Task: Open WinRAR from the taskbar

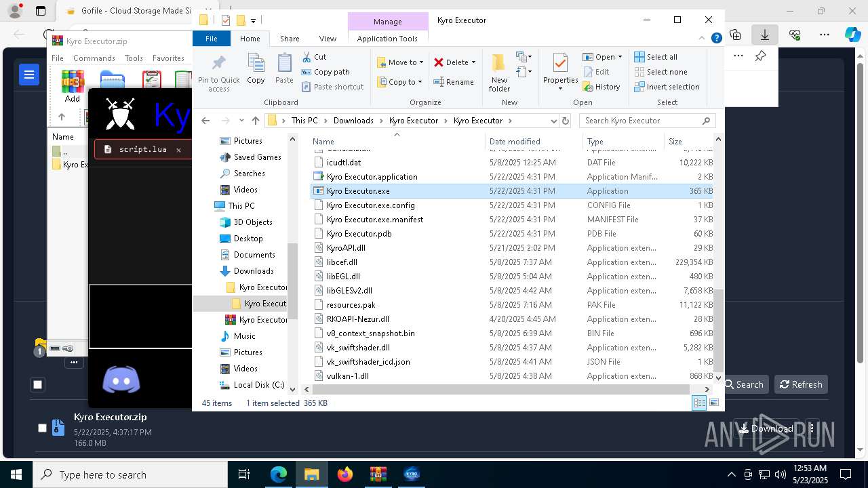Action: click(x=378, y=474)
